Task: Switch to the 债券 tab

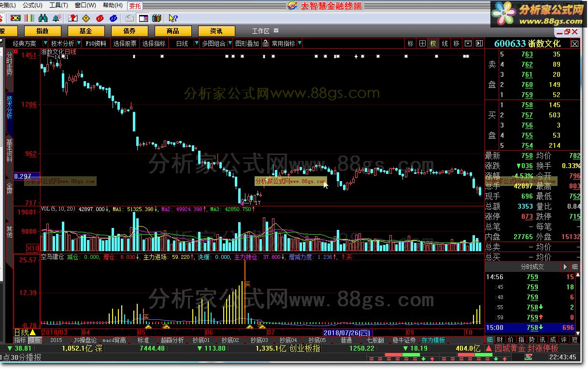Action: coord(129,31)
